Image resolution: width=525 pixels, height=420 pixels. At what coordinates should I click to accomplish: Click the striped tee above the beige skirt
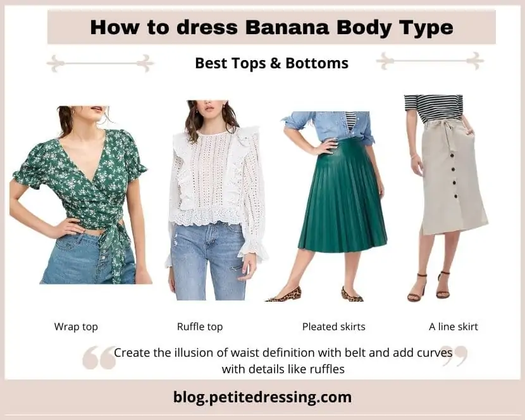pos(434,109)
